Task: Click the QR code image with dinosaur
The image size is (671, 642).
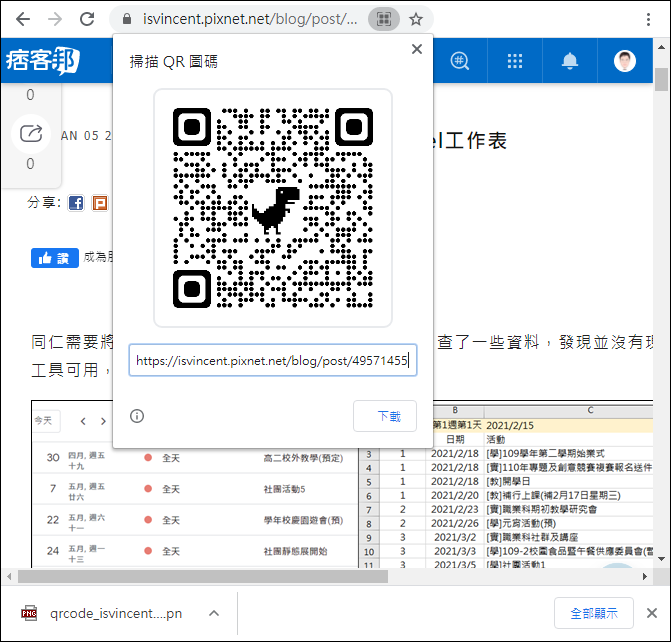Action: (273, 208)
